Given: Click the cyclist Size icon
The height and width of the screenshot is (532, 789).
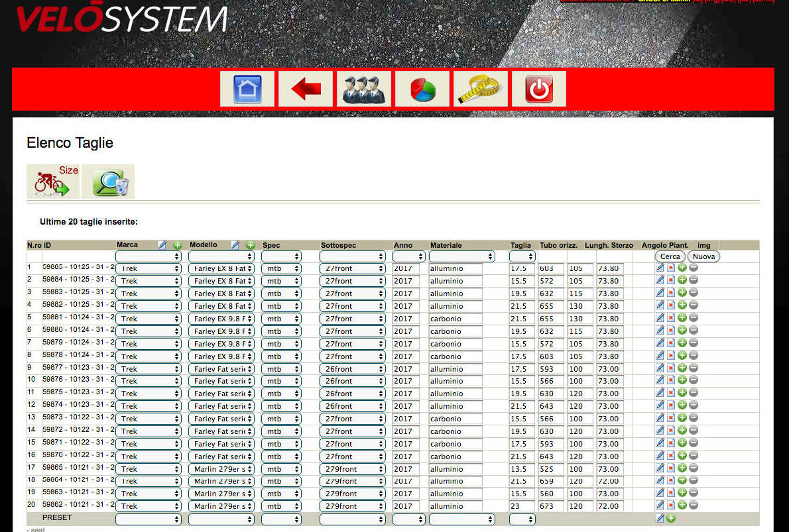Looking at the screenshot, I should click(x=53, y=182).
